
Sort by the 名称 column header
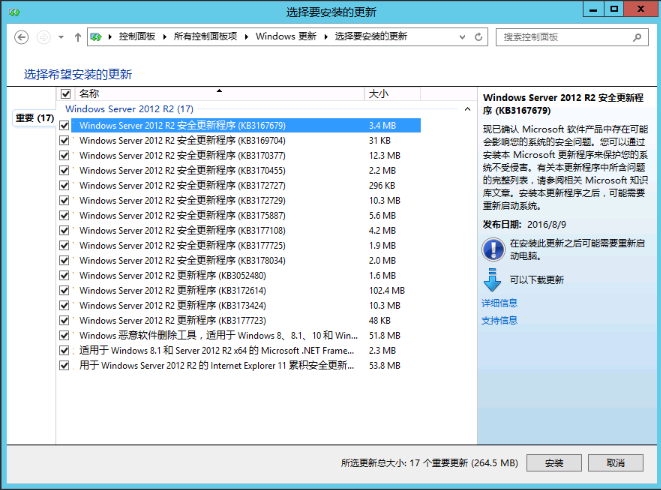[x=219, y=94]
